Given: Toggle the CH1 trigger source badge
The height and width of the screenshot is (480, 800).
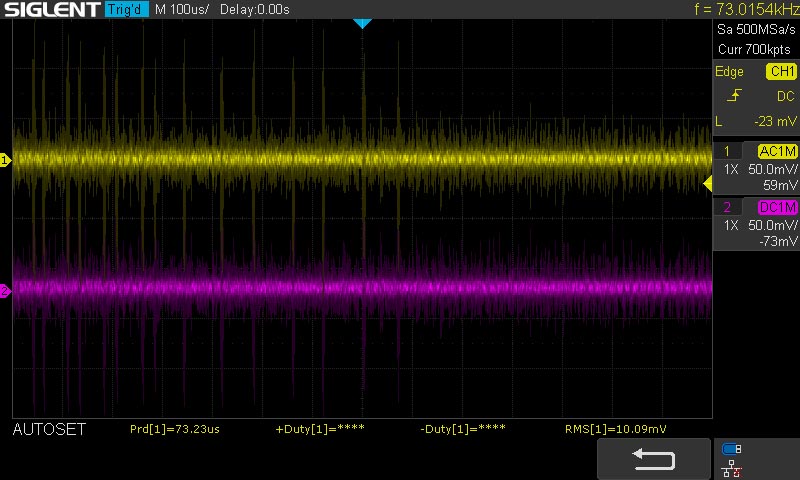Looking at the screenshot, I should click(780, 72).
